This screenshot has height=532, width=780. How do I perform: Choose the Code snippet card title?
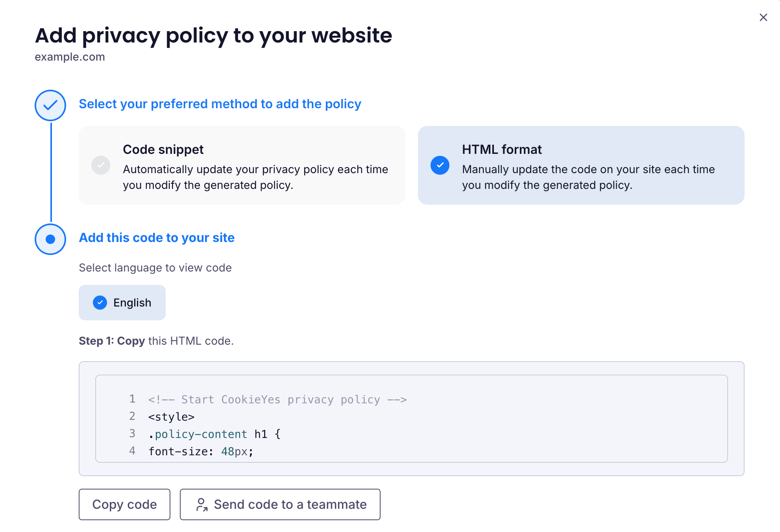coord(163,150)
